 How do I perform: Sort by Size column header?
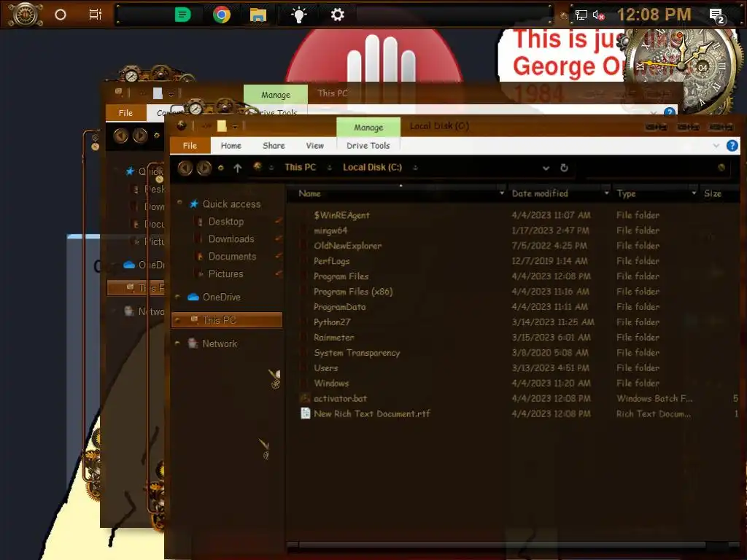712,193
